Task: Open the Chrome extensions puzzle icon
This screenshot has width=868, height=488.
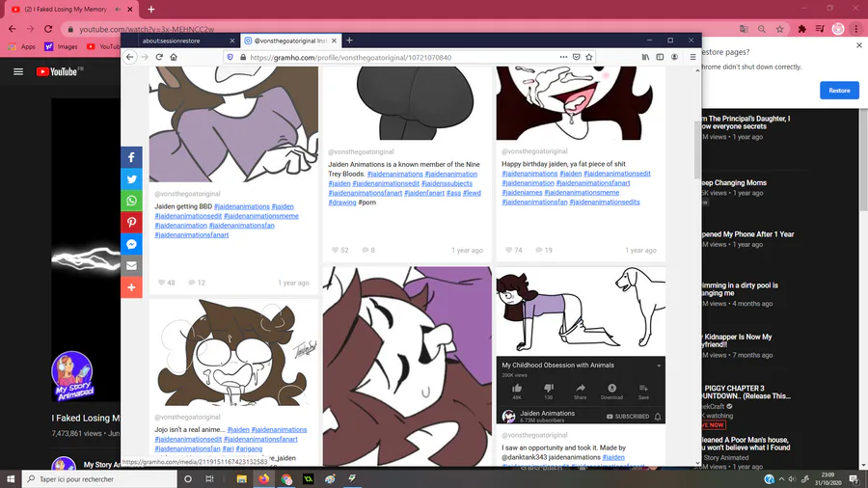Action: click(801, 29)
